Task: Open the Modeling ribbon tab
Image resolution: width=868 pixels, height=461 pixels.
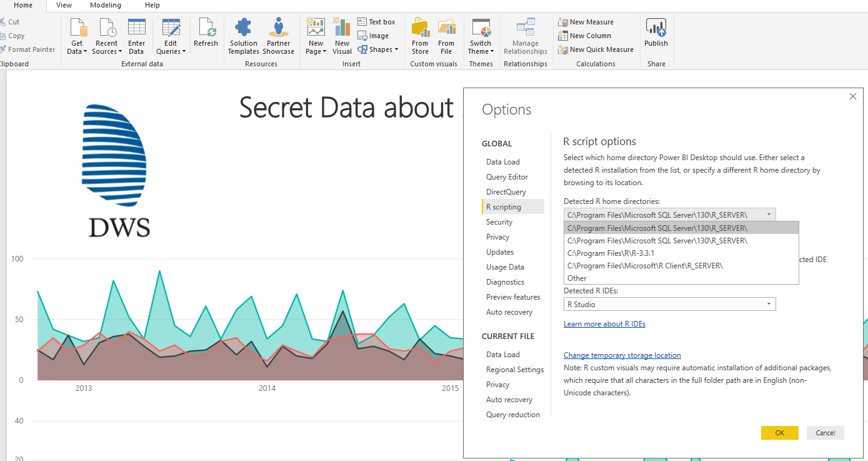Action: pyautogui.click(x=106, y=6)
